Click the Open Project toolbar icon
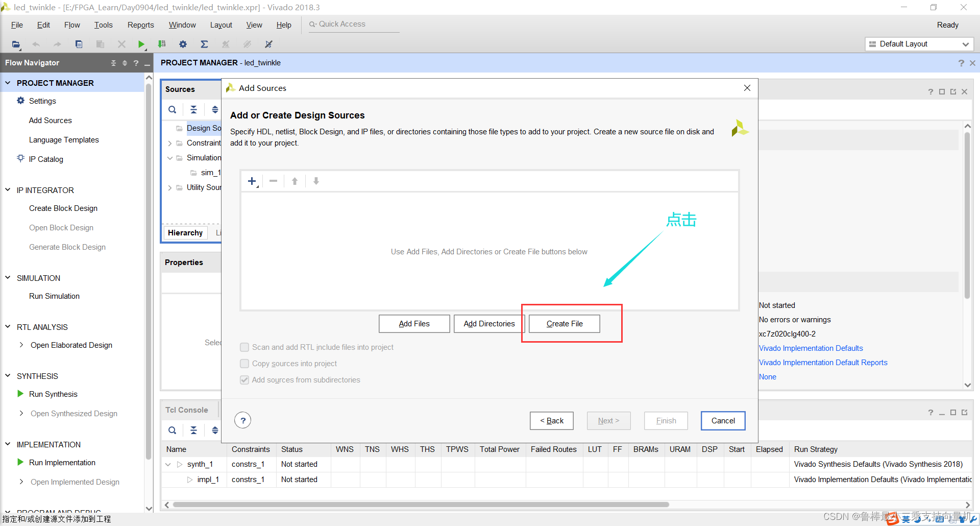Screen dimensions: 980x526 click(16, 44)
